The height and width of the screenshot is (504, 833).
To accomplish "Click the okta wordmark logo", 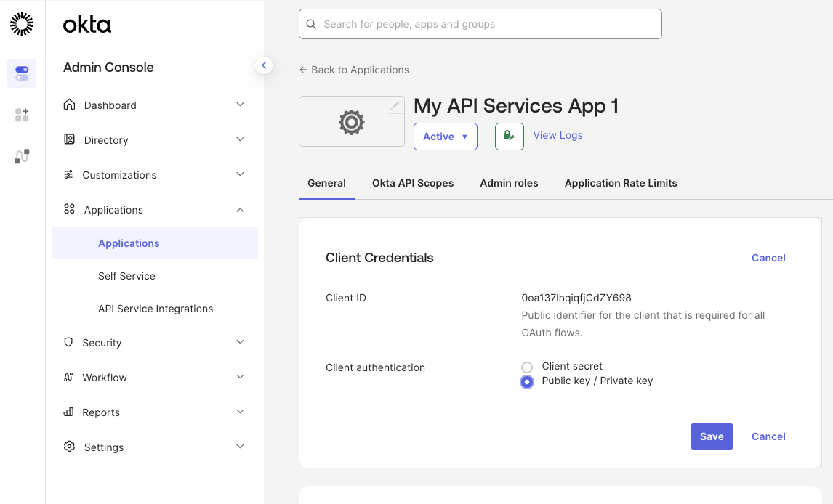I will click(x=87, y=25).
